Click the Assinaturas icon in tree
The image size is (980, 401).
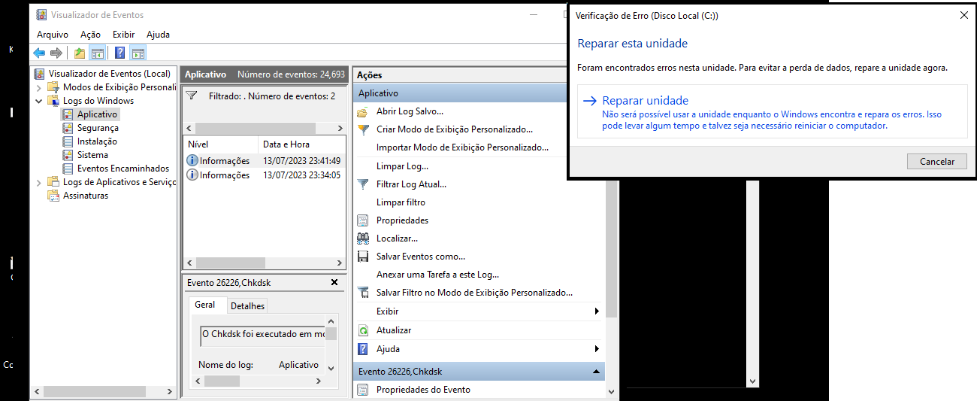53,196
